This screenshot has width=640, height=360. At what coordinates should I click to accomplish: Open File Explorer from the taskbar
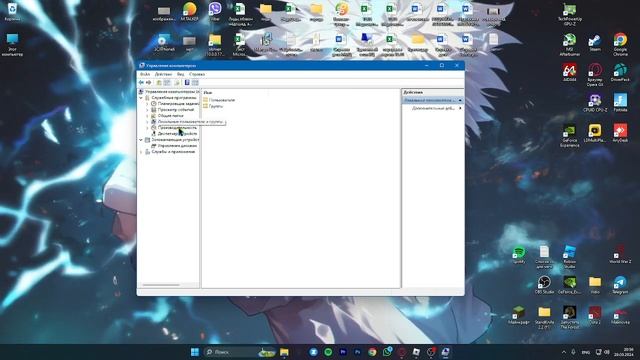pos(284,352)
